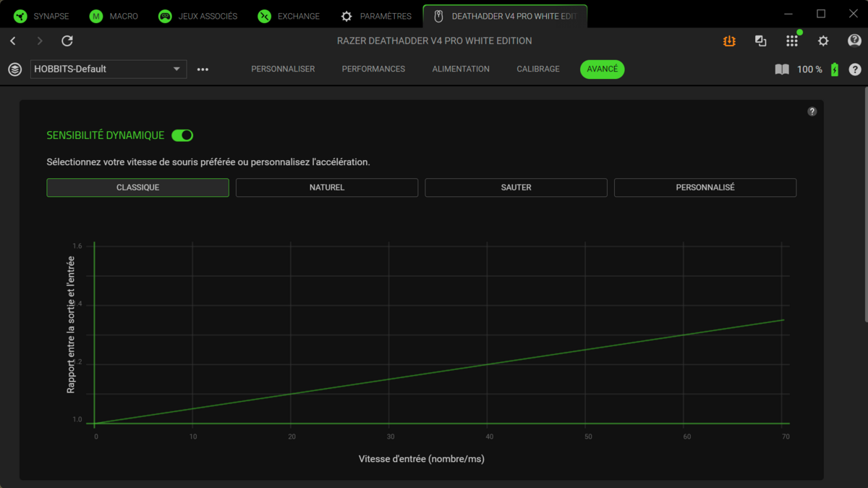Open the nine-dot modules grid icon
This screenshot has width=868, height=488.
[x=792, y=41]
